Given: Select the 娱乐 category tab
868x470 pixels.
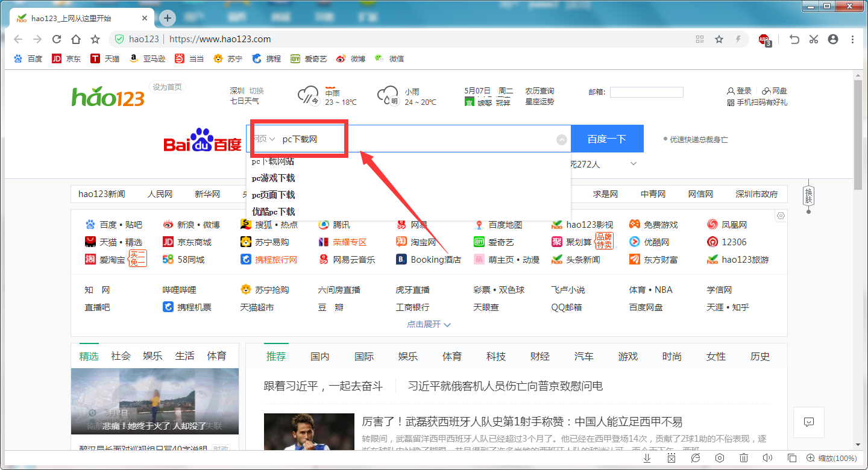Looking at the screenshot, I should tap(407, 356).
